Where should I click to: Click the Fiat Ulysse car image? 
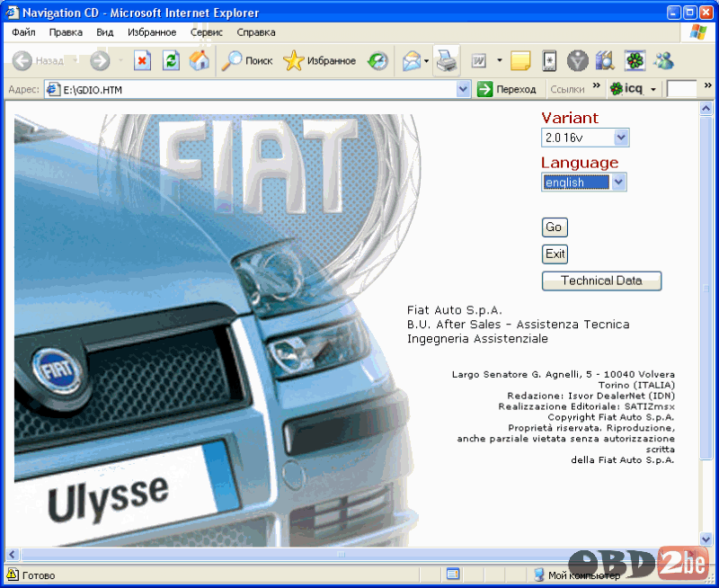coord(217,330)
